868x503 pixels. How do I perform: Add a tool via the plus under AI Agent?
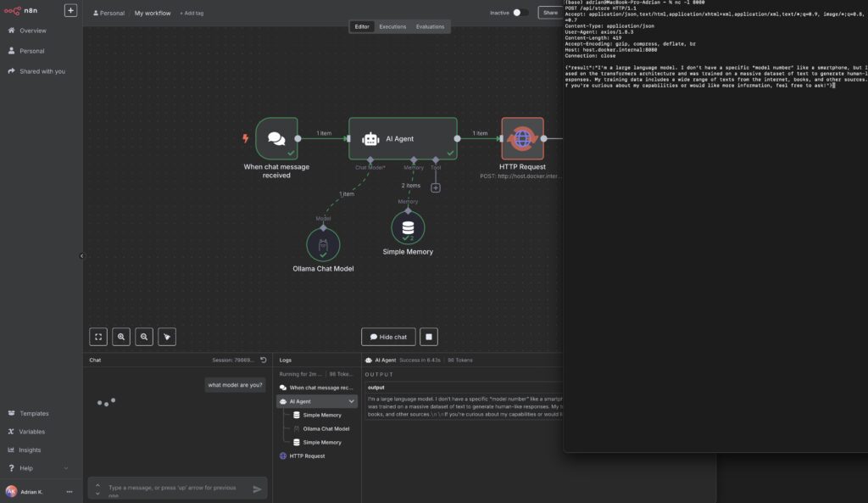(x=436, y=187)
